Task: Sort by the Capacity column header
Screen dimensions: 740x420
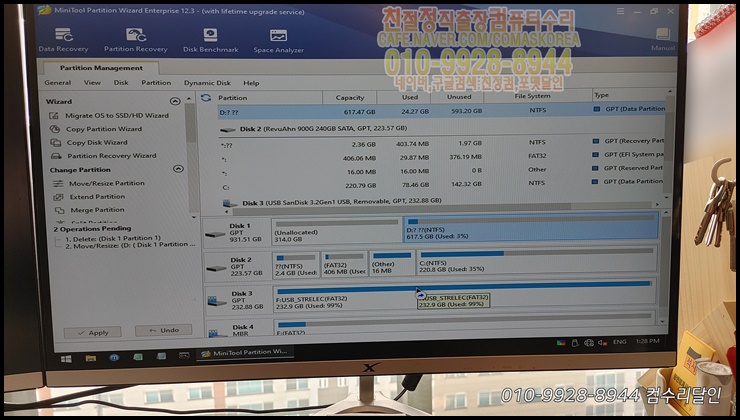Action: coord(350,98)
